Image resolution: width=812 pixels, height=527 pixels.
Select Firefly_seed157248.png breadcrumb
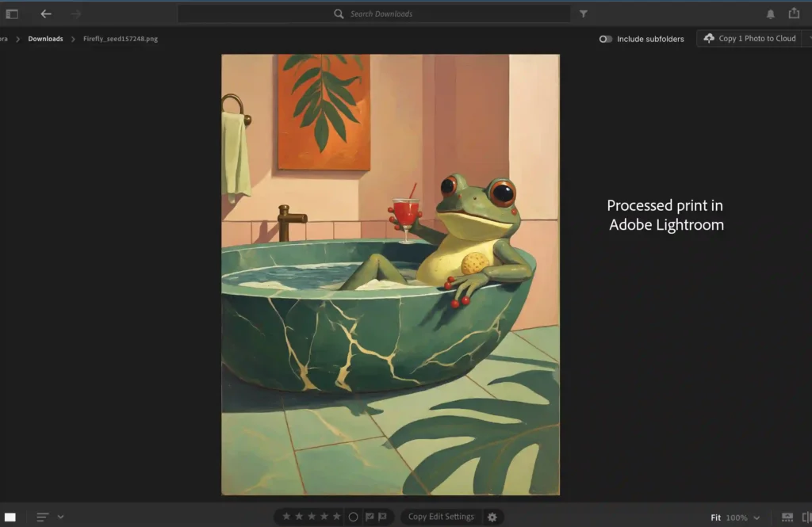pos(121,39)
